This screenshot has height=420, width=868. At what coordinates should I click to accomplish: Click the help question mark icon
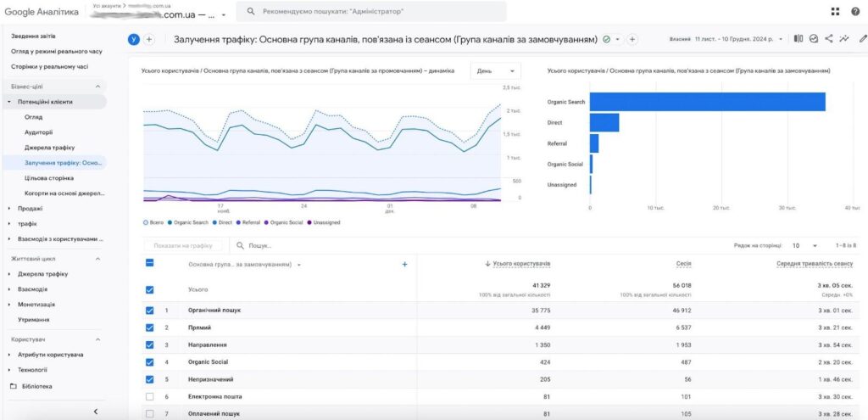coord(855,12)
